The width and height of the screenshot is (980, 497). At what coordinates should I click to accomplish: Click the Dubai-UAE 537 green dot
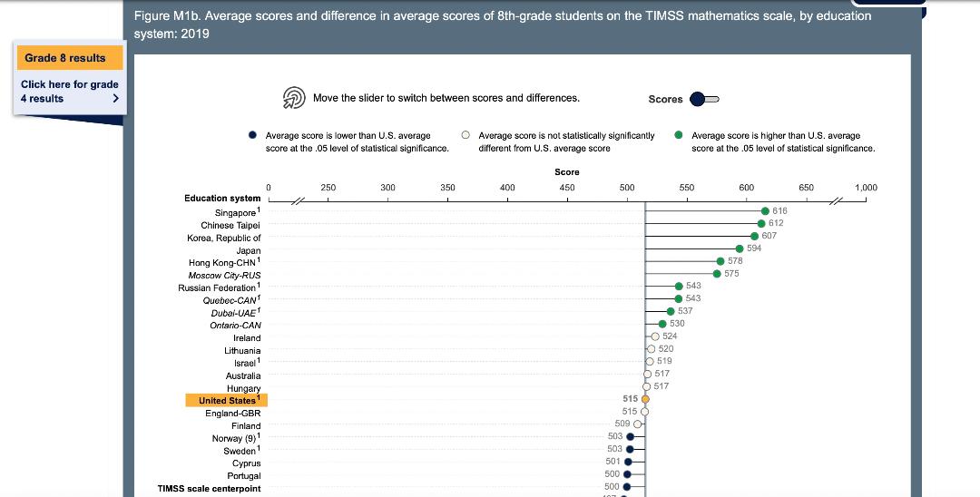(x=671, y=311)
